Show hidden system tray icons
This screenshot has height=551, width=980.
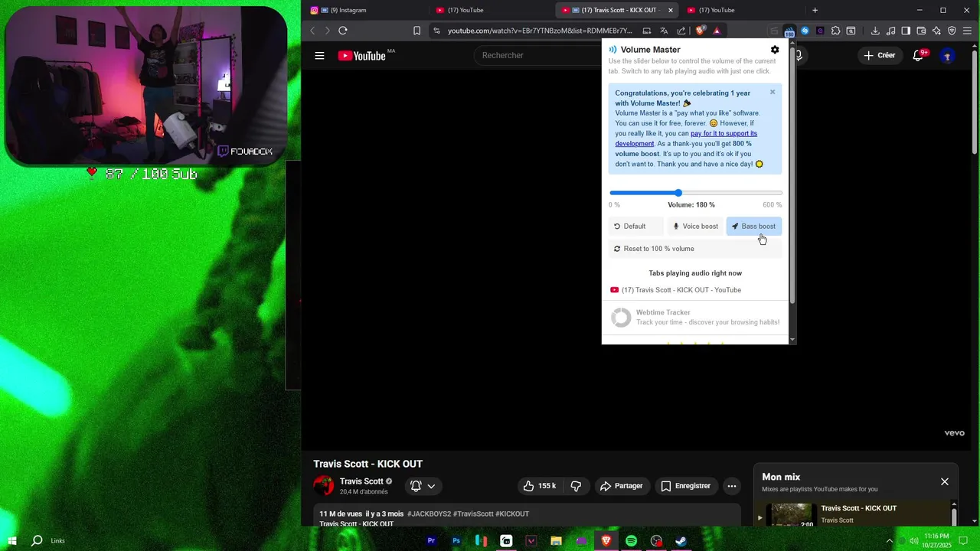pos(890,541)
